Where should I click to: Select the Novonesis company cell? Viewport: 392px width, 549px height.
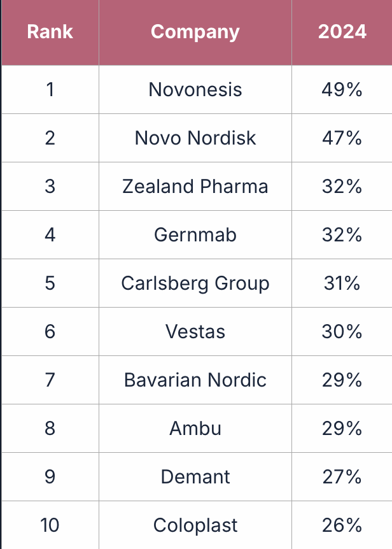point(195,89)
